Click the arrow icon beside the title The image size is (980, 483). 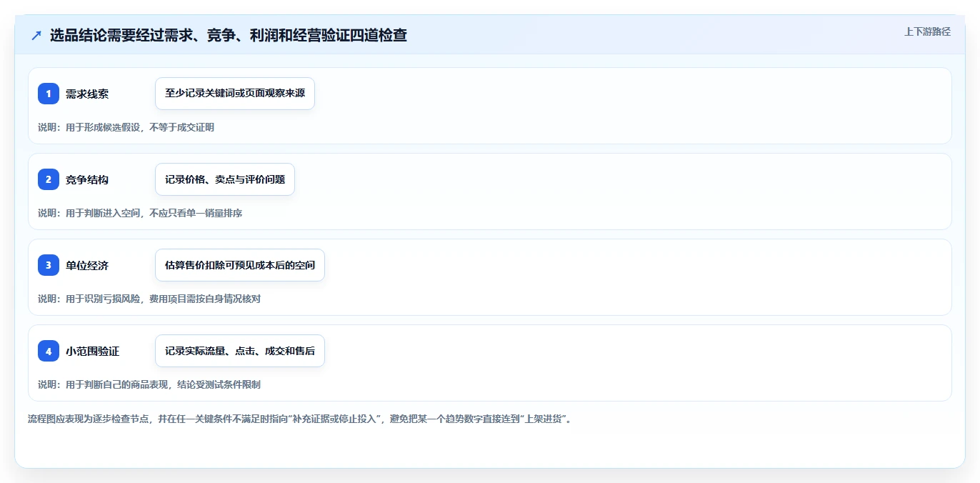point(36,35)
